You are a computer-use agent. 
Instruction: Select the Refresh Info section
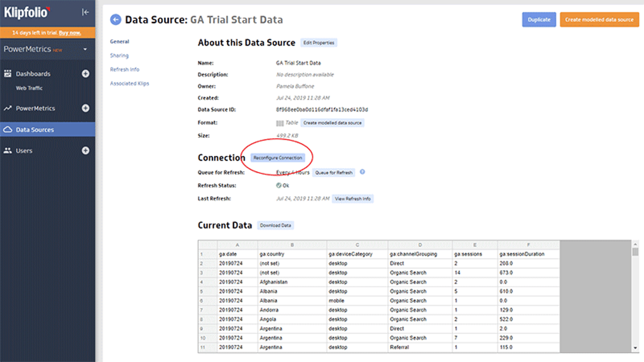click(x=124, y=69)
